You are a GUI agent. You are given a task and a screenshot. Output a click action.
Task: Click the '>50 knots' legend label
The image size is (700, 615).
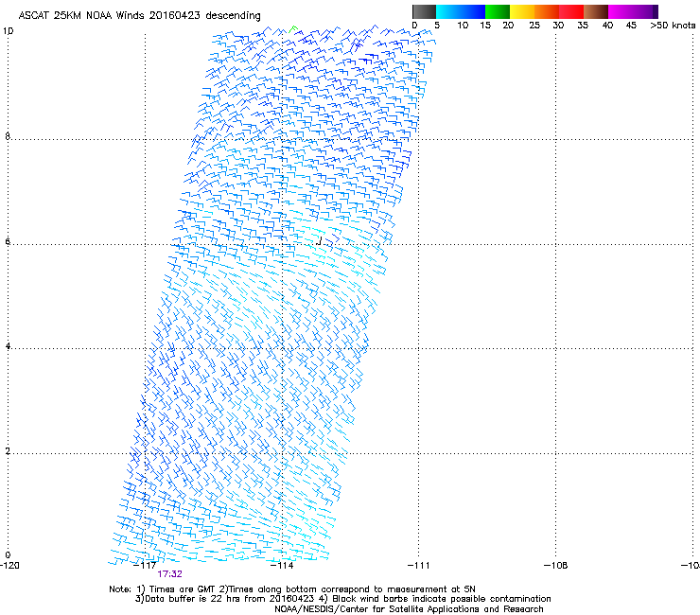tap(673, 26)
